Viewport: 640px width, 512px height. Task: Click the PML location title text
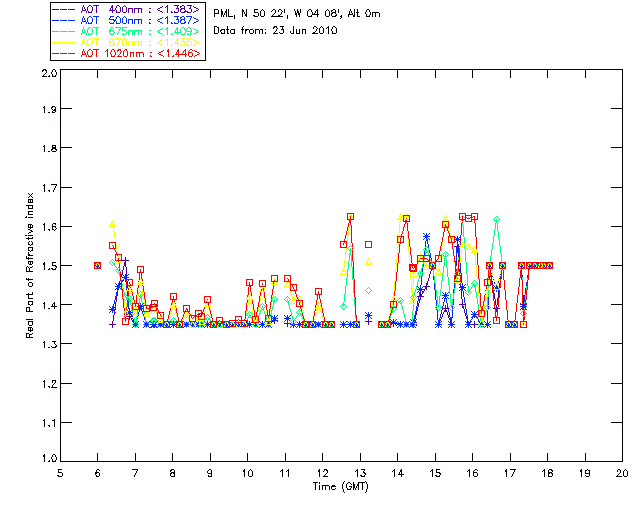point(297,14)
